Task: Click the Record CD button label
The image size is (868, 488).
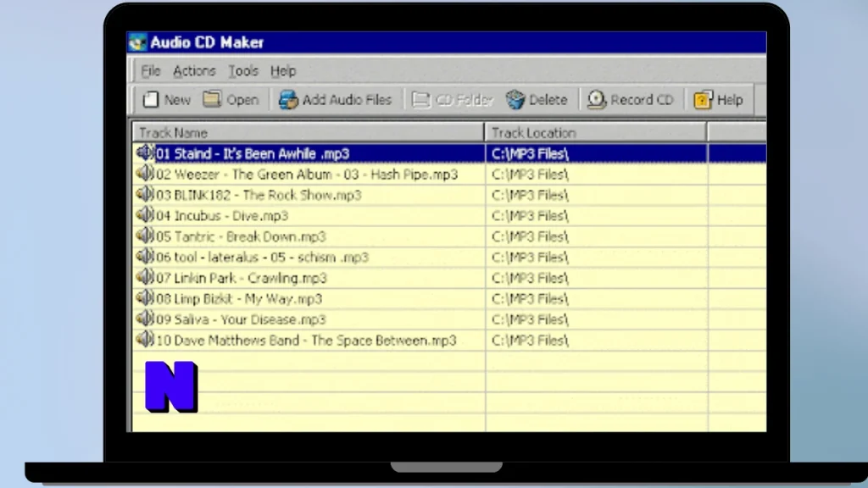Action: (x=643, y=100)
